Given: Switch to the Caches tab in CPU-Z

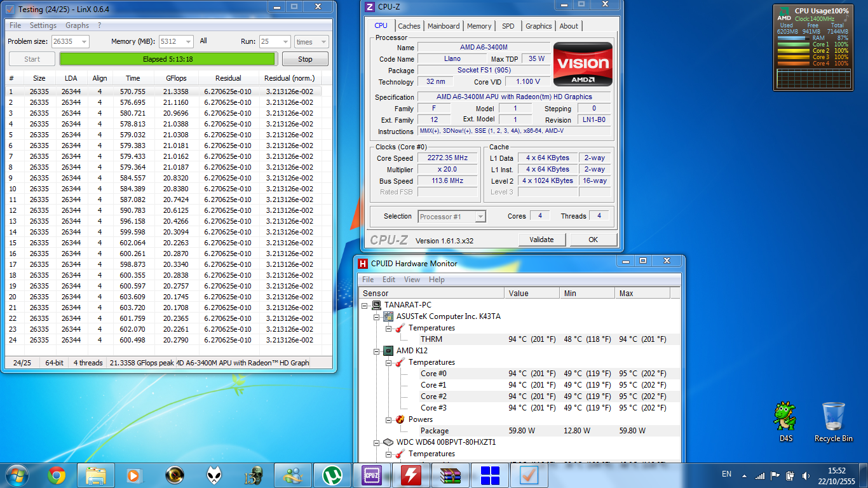Looking at the screenshot, I should [x=409, y=26].
